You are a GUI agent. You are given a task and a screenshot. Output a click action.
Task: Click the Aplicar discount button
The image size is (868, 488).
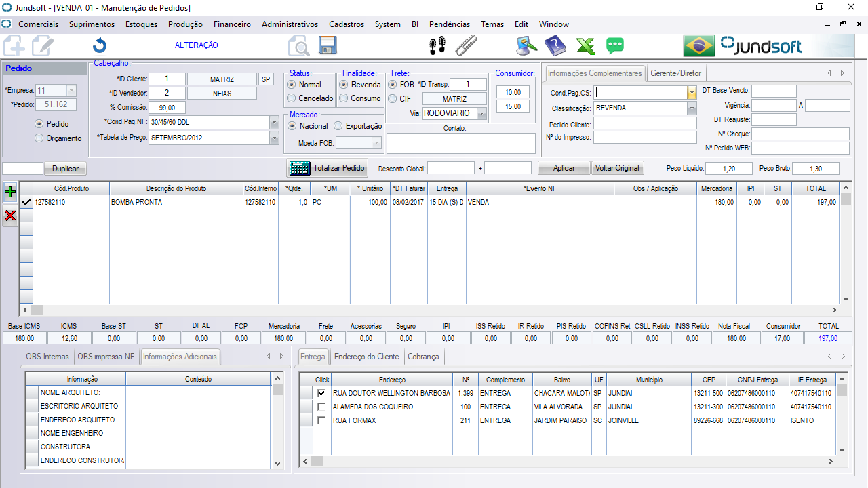564,168
